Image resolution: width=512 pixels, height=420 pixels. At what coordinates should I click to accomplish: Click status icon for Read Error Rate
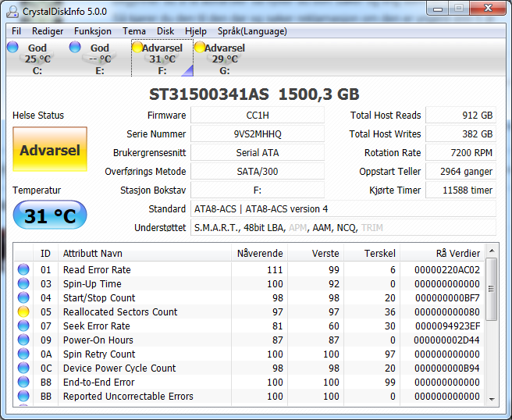coord(23,269)
